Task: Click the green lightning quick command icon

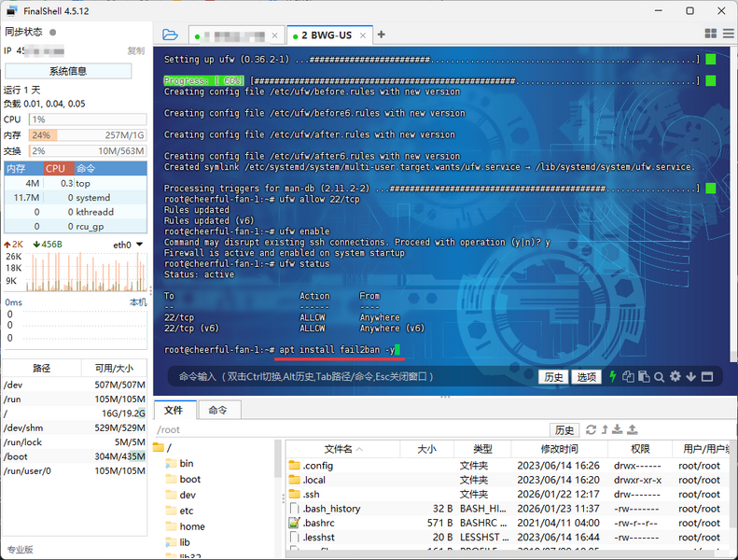Action: pyautogui.click(x=612, y=377)
